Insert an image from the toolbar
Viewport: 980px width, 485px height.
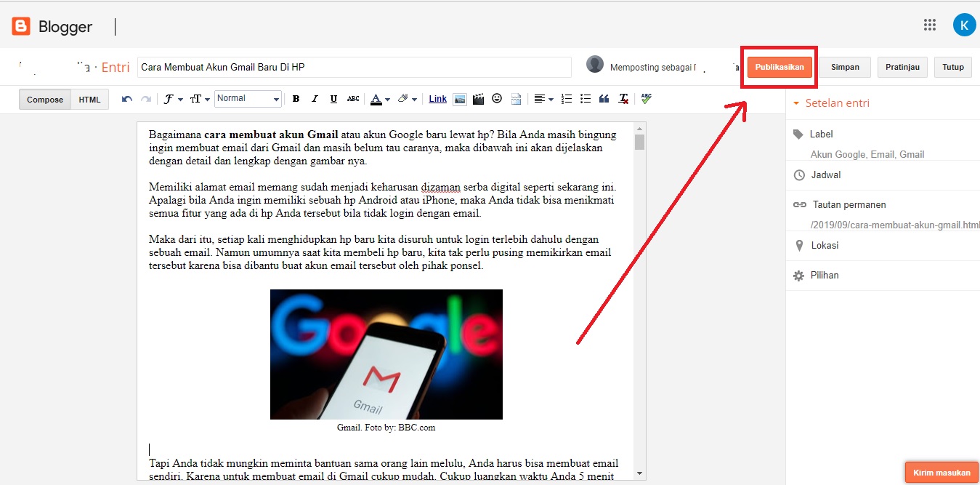pos(459,99)
